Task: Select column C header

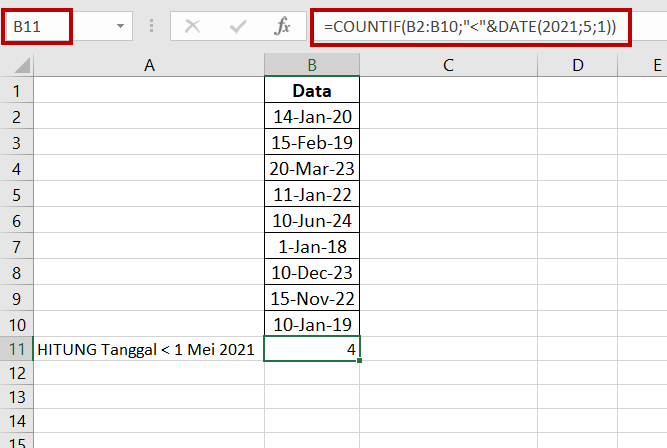Action: click(448, 66)
